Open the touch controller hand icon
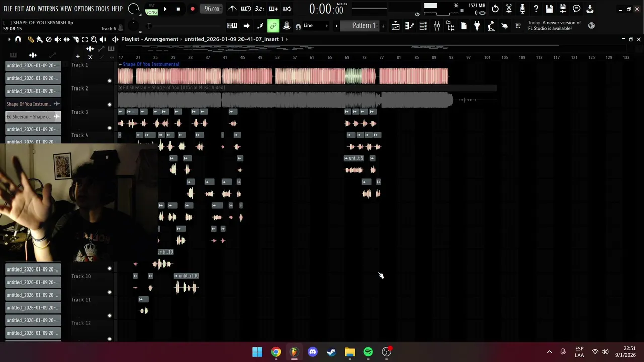The image size is (644, 362). (505, 26)
